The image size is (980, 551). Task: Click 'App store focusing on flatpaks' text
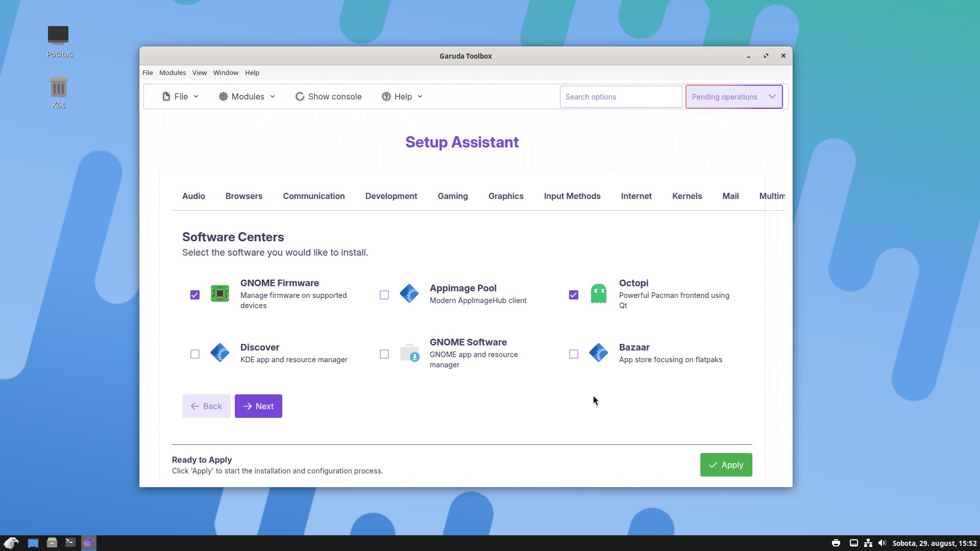click(x=671, y=360)
